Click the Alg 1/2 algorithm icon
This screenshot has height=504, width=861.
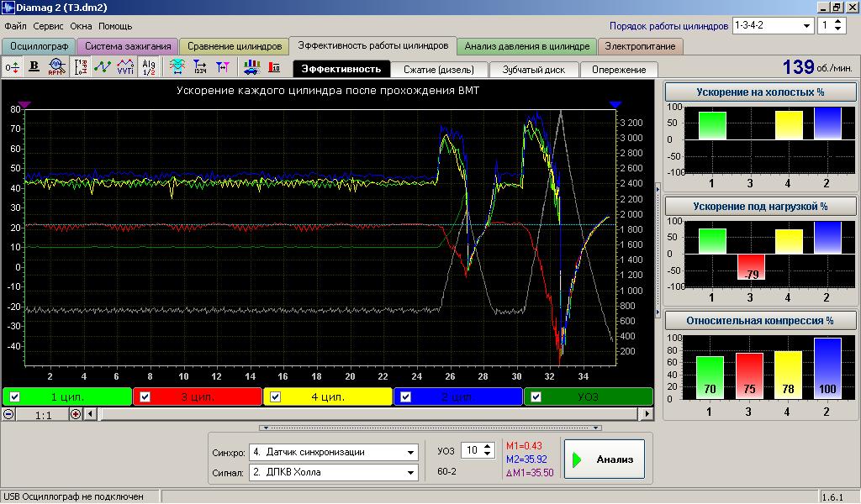148,67
